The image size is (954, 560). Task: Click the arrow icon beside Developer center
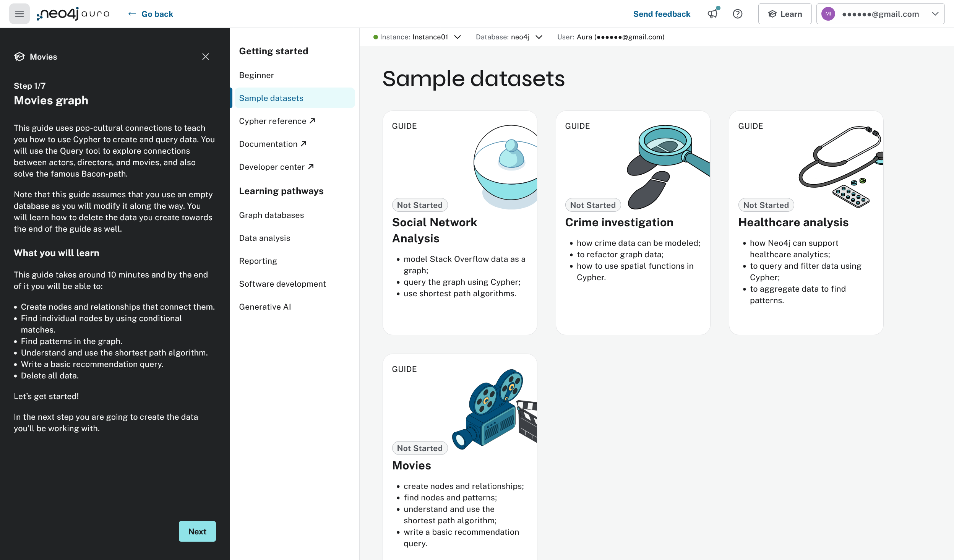click(x=311, y=167)
